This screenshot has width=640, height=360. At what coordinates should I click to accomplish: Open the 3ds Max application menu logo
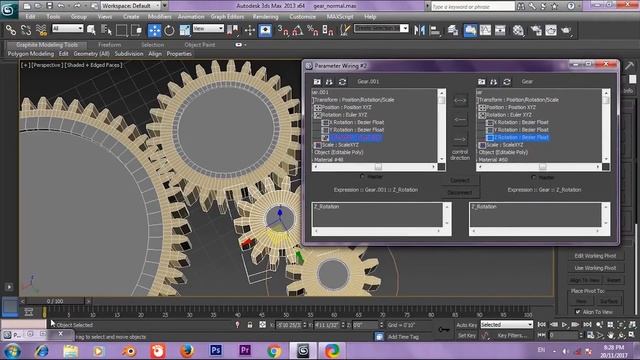(8, 9)
